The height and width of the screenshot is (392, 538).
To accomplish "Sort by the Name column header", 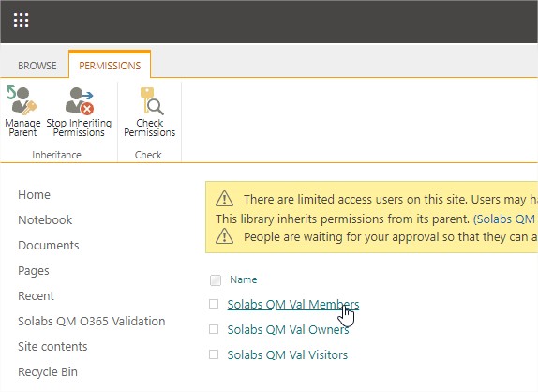I will [x=244, y=279].
